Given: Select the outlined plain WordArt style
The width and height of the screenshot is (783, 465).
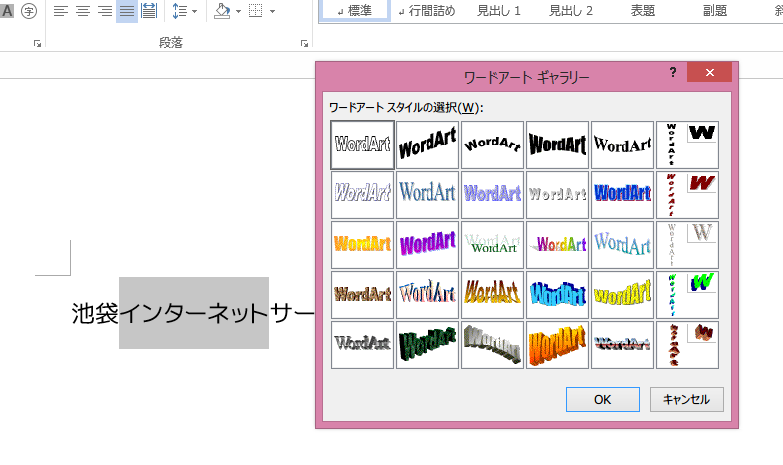Looking at the screenshot, I should pos(363,145).
